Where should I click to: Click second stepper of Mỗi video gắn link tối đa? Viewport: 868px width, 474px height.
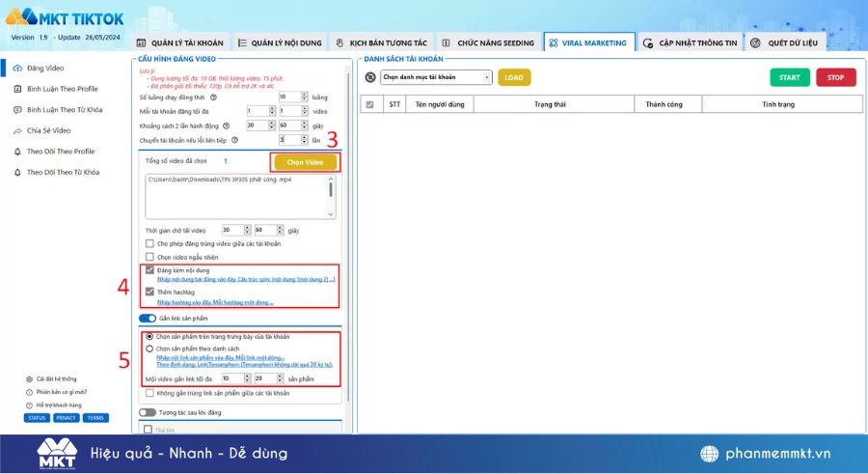click(280, 378)
